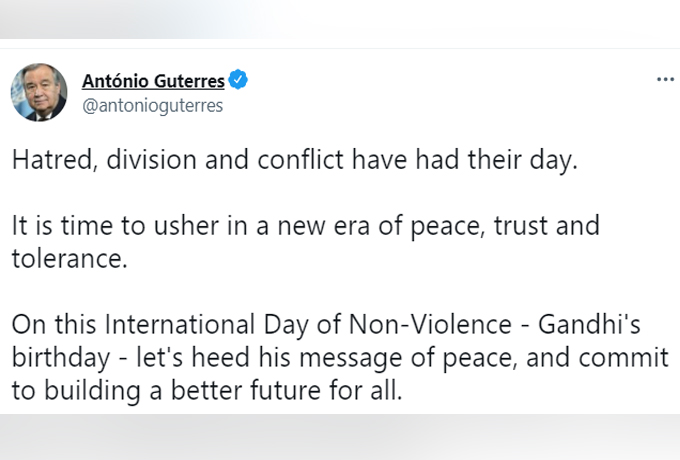
Task: Open the @antonioguterres handle link
Action: pyautogui.click(x=153, y=106)
